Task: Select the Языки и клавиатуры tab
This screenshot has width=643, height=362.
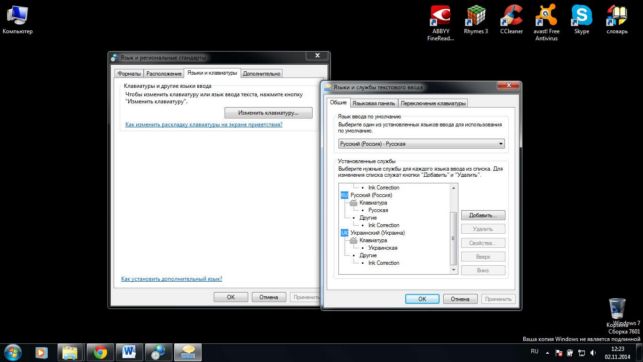Action: point(212,73)
